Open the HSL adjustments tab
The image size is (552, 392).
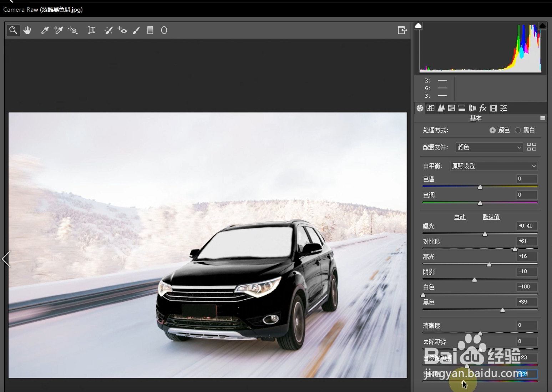[x=451, y=108]
